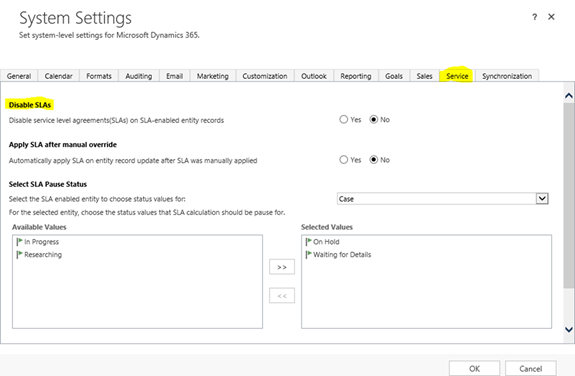Select the Goals tab

click(394, 76)
